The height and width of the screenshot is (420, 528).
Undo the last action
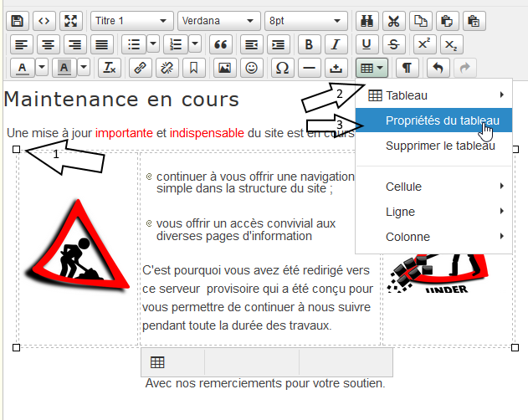(x=438, y=68)
